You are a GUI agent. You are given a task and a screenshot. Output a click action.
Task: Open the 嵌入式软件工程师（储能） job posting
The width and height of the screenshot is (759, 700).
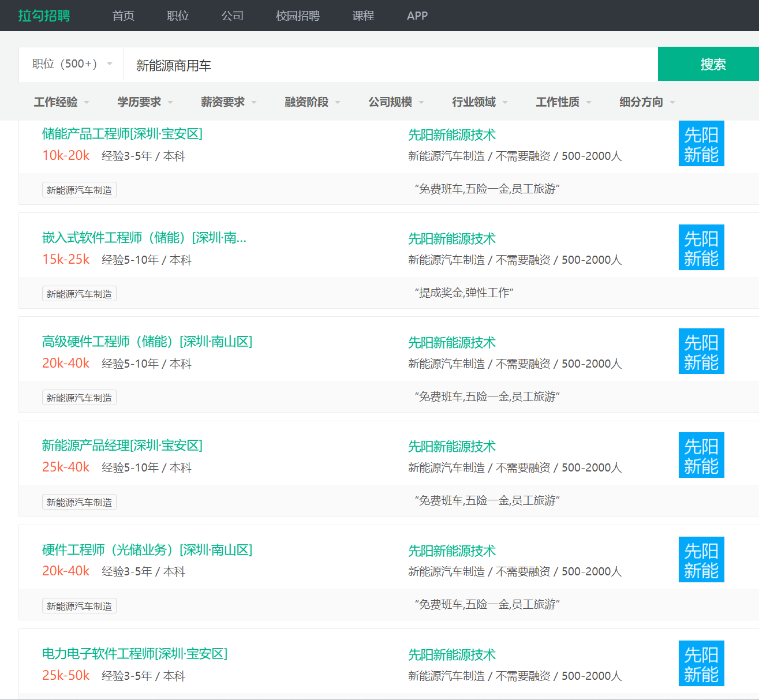pos(144,238)
